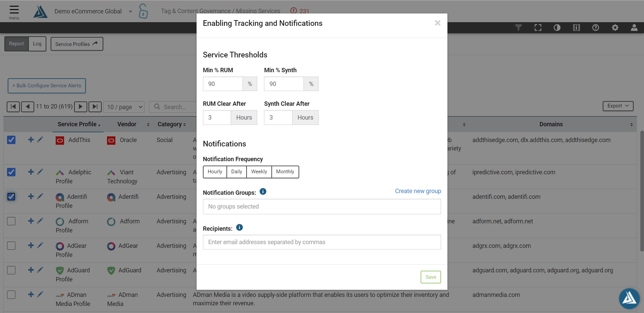Screen dimensions: 644x313
Task: Click the plus icon for AdGear row
Action: tap(31, 245)
